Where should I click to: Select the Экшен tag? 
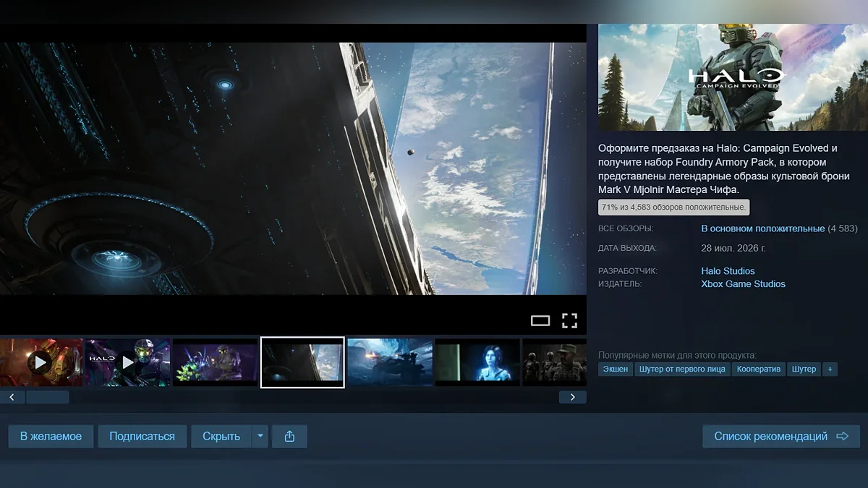tap(616, 369)
